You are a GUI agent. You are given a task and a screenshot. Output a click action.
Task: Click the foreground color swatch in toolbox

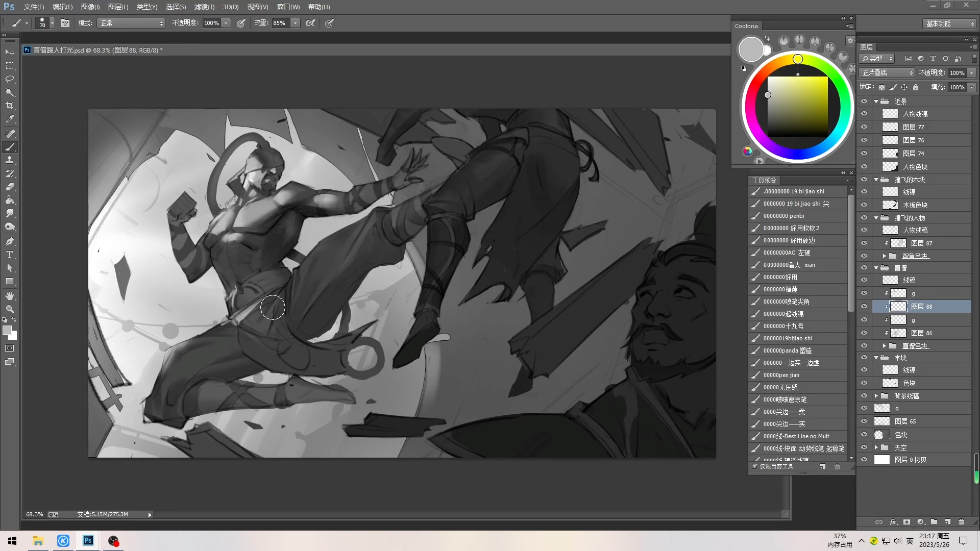tap(7, 330)
